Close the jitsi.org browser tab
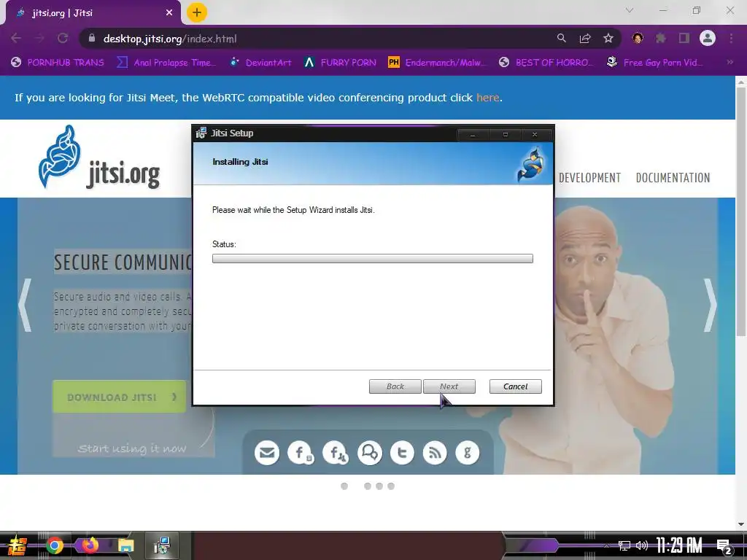 (169, 13)
